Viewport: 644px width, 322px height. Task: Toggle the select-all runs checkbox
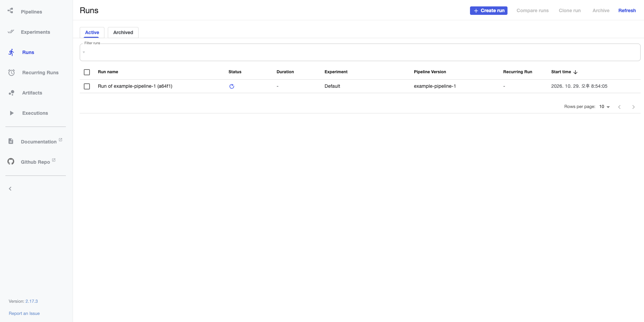(x=87, y=72)
